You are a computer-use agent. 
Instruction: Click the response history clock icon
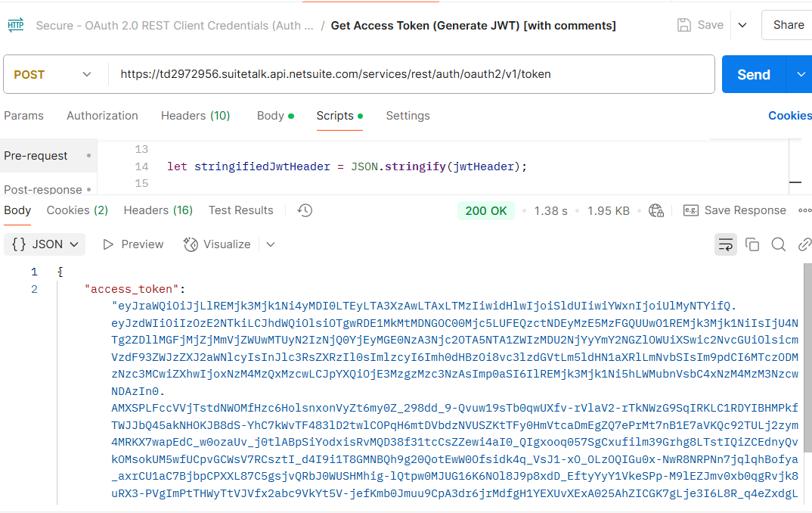(x=305, y=210)
